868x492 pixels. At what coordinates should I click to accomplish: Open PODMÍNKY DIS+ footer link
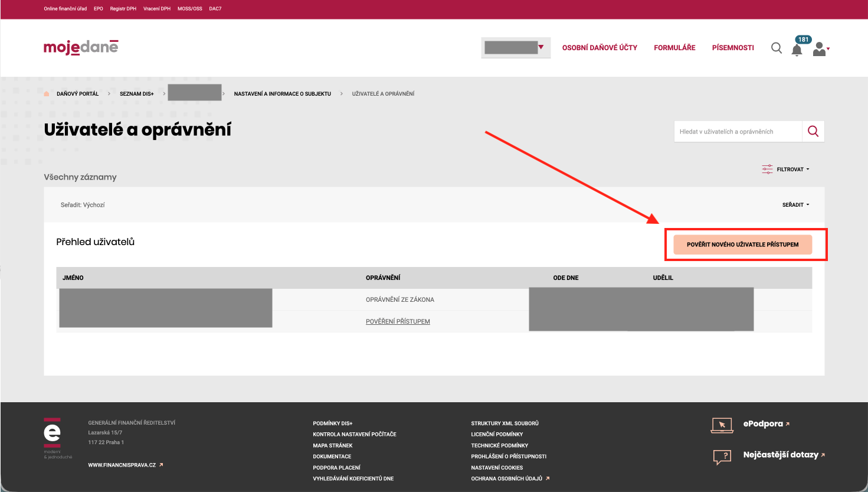(x=333, y=423)
